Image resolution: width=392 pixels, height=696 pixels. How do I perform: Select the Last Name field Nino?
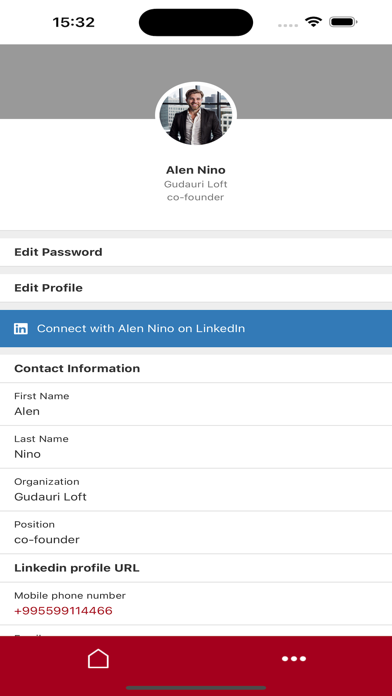196,447
